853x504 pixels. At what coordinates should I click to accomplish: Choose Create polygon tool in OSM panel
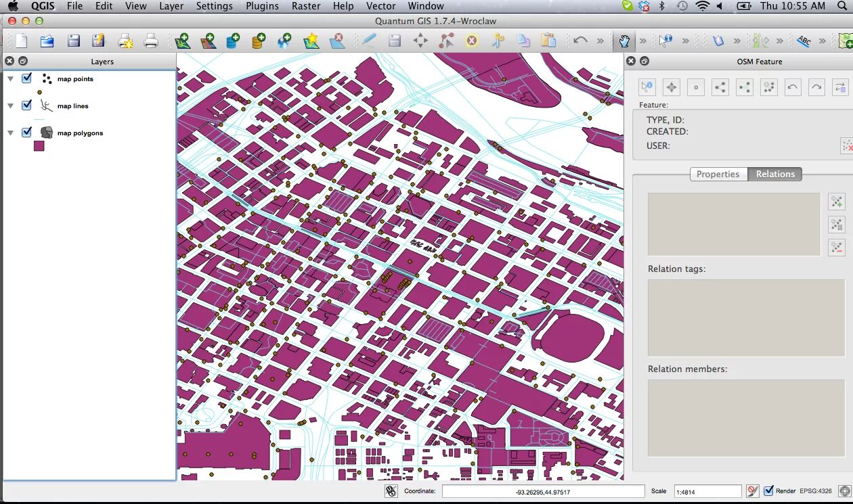click(x=745, y=87)
